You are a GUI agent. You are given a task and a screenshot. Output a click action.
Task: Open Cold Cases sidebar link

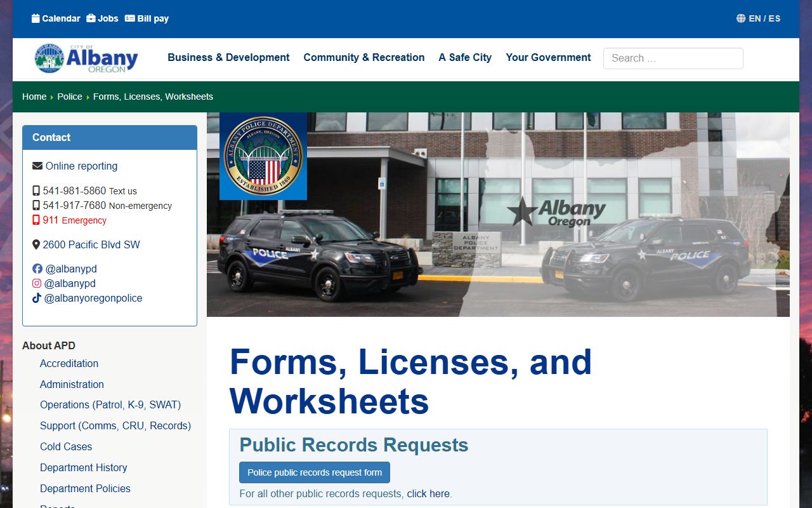[x=66, y=446]
